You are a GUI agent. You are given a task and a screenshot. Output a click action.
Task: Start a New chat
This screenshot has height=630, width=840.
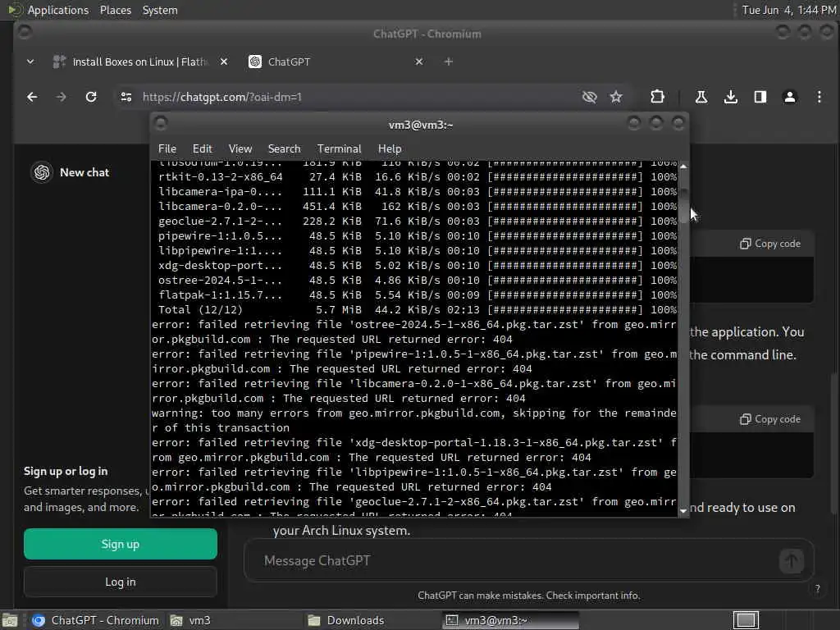click(x=84, y=172)
